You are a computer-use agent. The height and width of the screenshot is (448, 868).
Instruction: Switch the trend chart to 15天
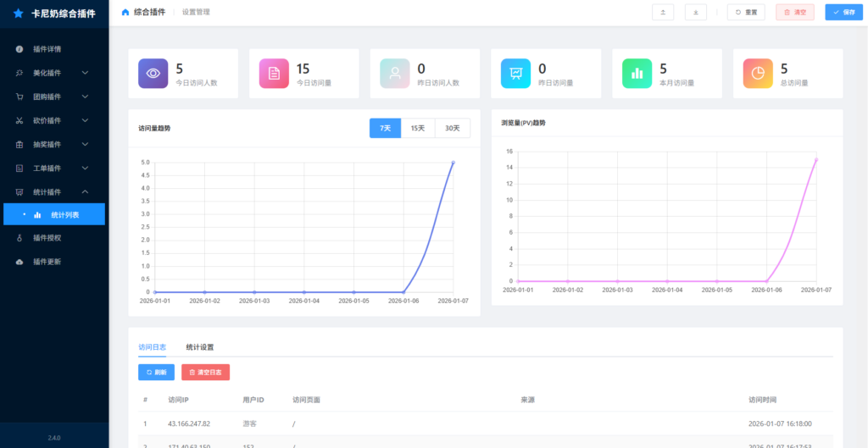tap(418, 128)
